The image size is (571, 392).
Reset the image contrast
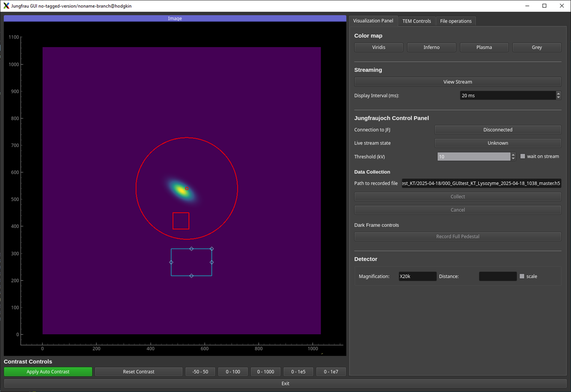pos(139,371)
